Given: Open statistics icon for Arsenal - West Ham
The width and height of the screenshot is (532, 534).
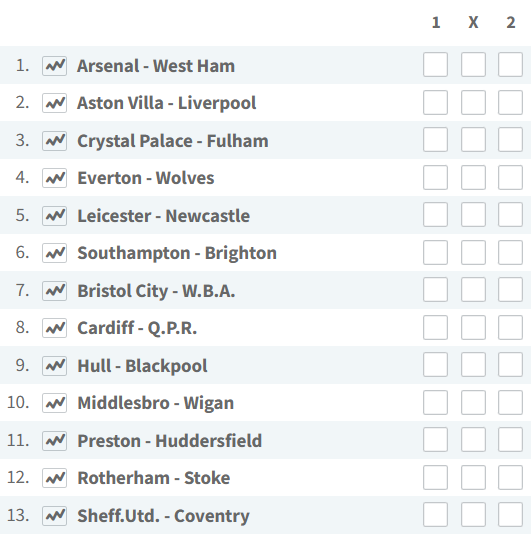Looking at the screenshot, I should 54,66.
